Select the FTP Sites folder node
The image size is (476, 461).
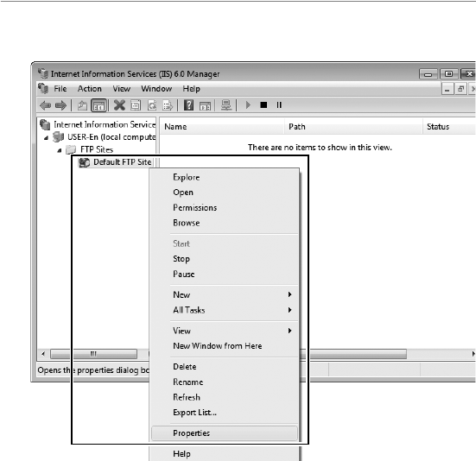(97, 149)
